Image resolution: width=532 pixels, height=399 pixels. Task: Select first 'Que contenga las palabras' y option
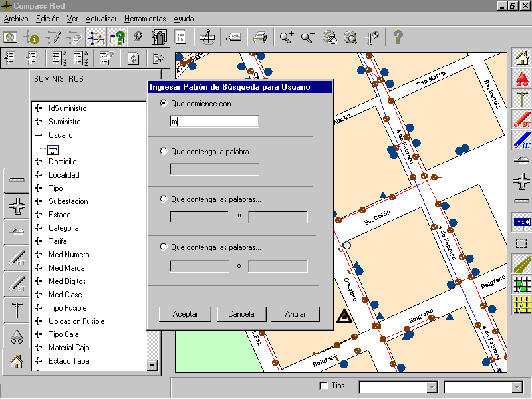pyautogui.click(x=164, y=199)
